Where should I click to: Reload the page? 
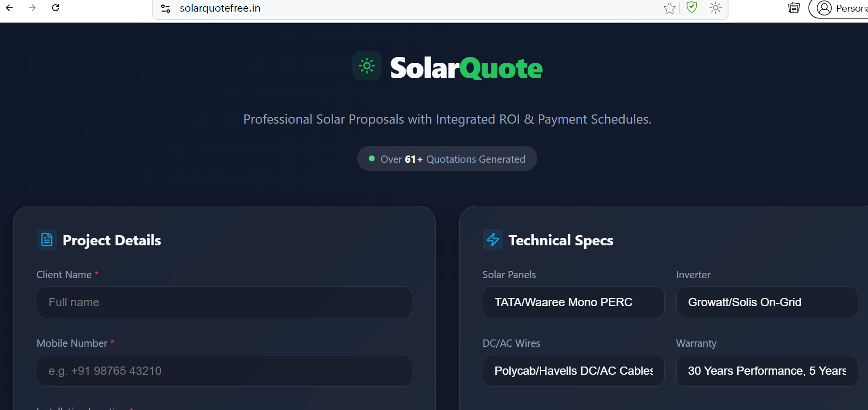(x=56, y=8)
